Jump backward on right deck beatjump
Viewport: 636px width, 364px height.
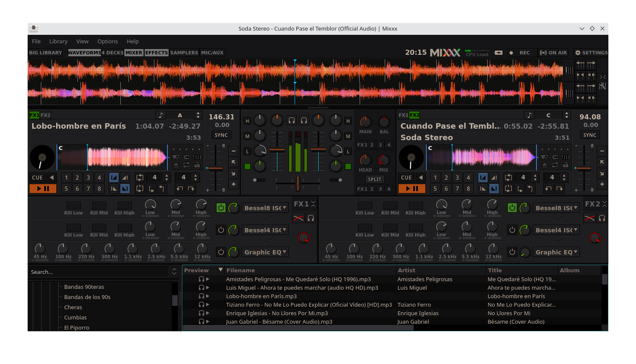pyautogui.click(x=548, y=189)
